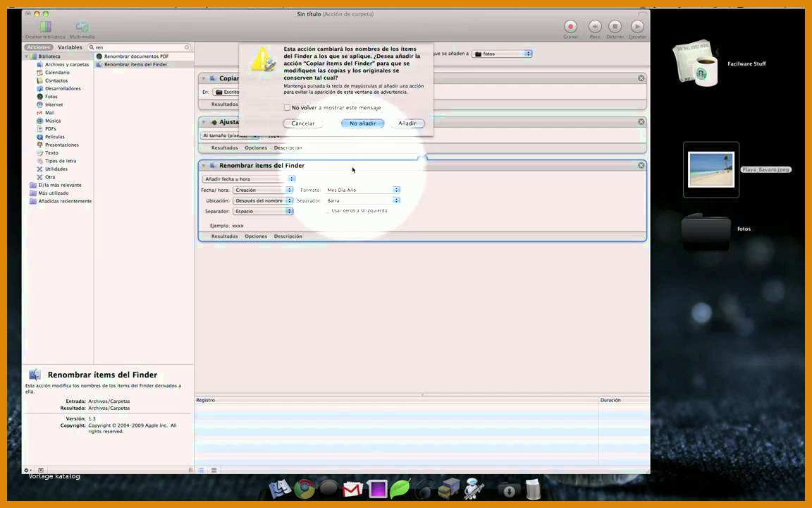Run workflow with Ejecutar icon

(x=637, y=26)
